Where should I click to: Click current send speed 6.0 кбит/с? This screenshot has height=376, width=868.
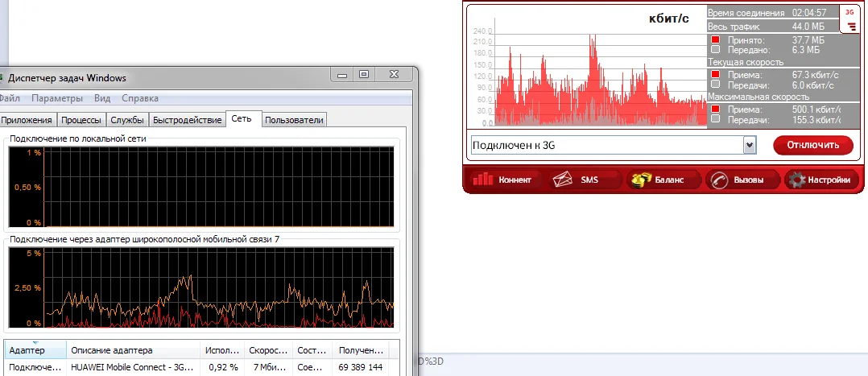tap(813, 85)
